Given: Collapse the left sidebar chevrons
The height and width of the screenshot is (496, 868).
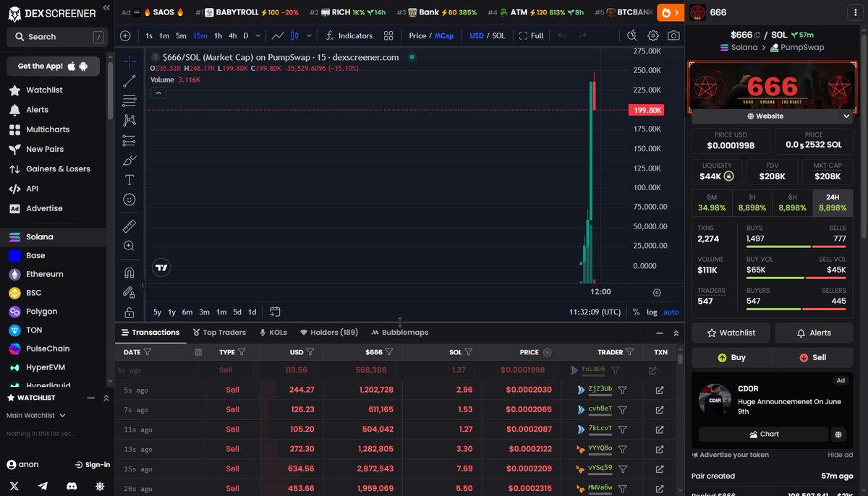Looking at the screenshot, I should 107,7.
